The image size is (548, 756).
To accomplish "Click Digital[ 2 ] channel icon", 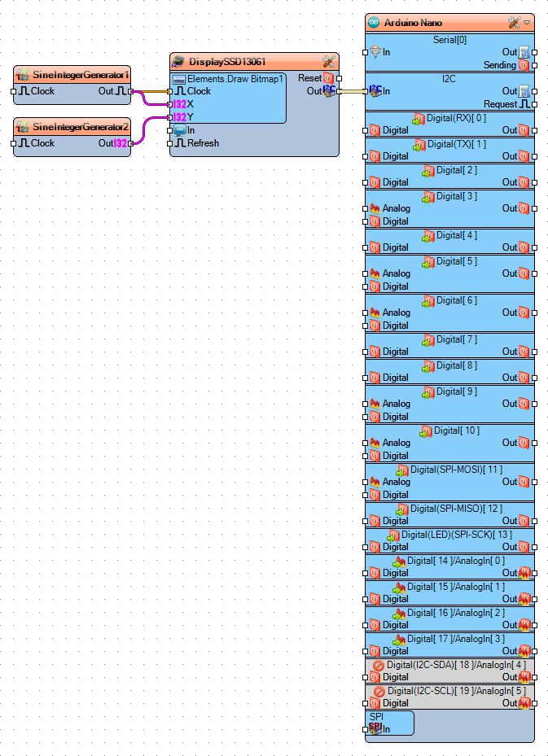I will (x=428, y=171).
